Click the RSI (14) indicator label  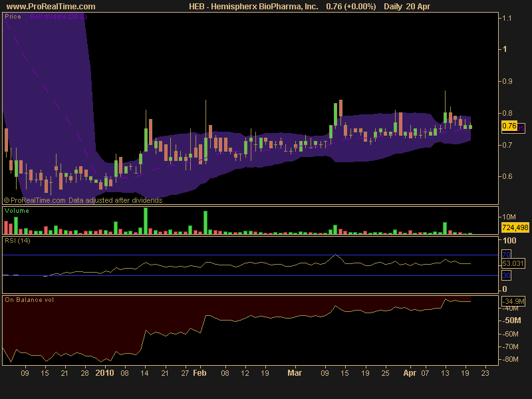pyautogui.click(x=18, y=241)
